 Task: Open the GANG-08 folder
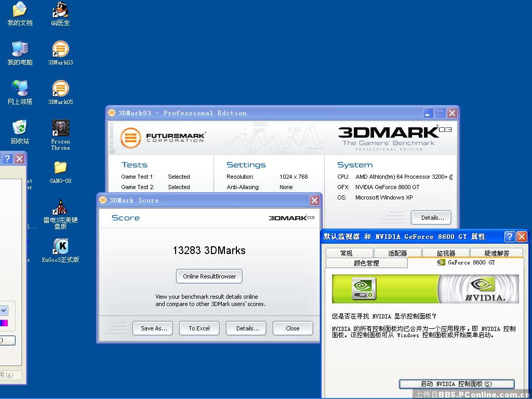(x=60, y=172)
